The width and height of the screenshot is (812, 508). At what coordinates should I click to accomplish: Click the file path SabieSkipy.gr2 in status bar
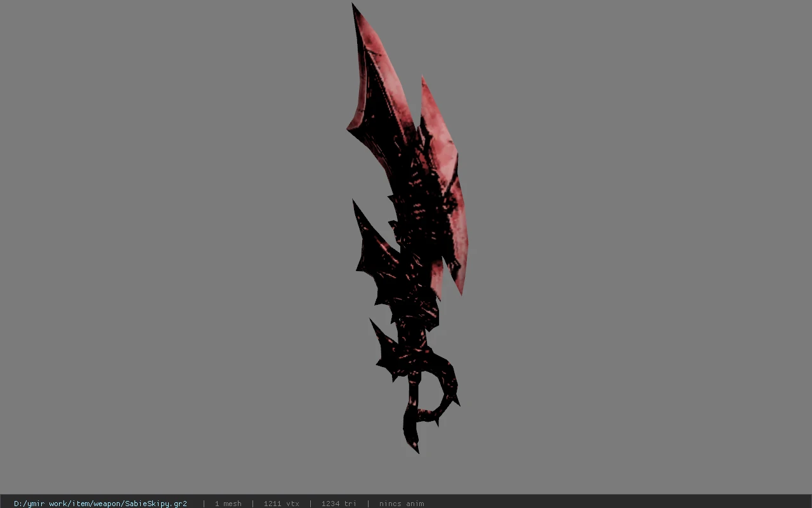click(100, 504)
